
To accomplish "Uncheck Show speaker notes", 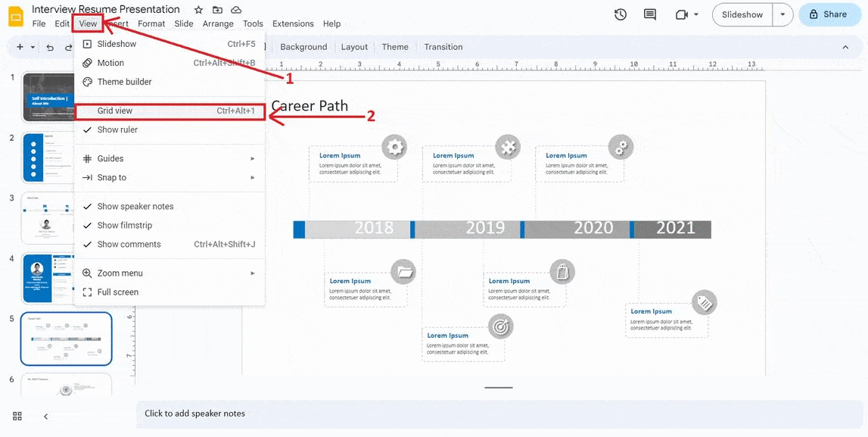I will [135, 206].
